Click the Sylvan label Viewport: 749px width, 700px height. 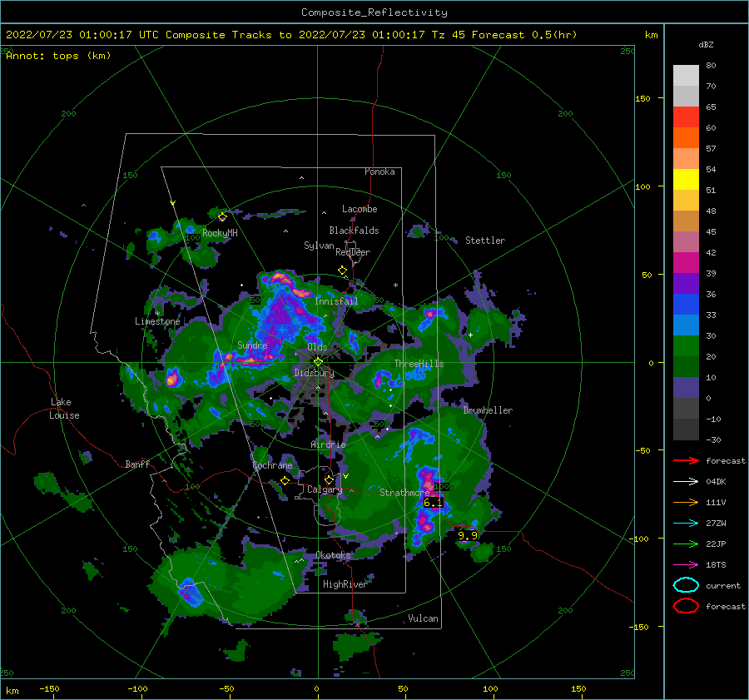pos(319,246)
